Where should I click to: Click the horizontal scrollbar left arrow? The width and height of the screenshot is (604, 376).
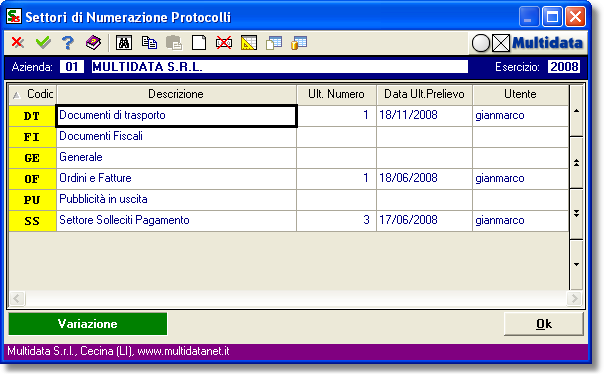[17, 298]
